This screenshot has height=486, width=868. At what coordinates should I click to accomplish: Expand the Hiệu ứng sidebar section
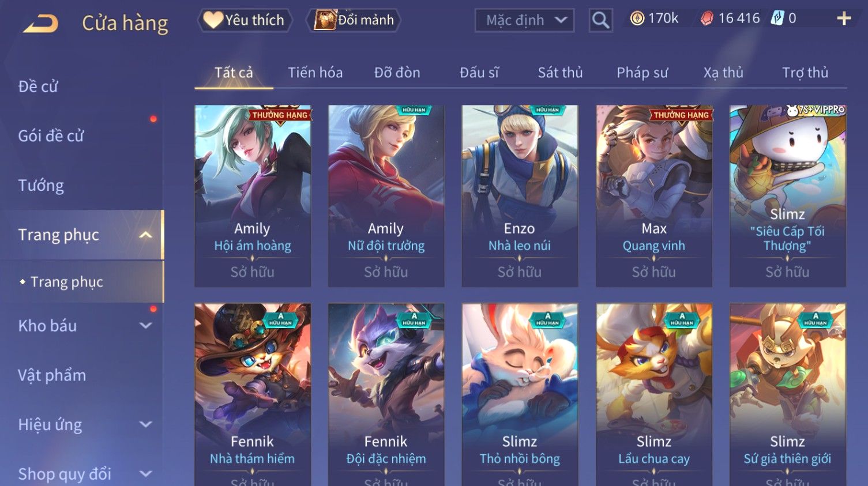146,425
